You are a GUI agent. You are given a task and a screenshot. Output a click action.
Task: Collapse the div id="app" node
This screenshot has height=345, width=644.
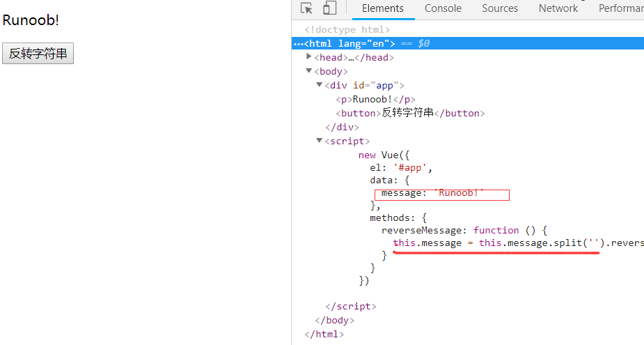(x=320, y=85)
